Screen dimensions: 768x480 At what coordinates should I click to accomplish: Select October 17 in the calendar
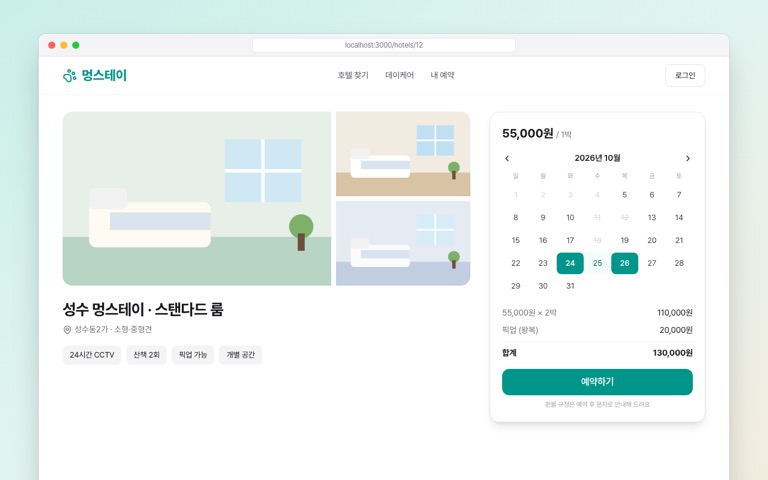570,240
